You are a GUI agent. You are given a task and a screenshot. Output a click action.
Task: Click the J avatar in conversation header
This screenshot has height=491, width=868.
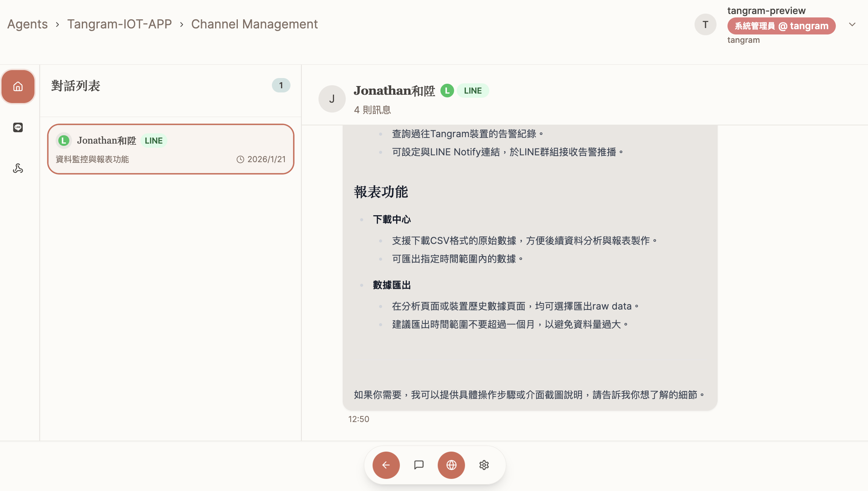tap(332, 99)
